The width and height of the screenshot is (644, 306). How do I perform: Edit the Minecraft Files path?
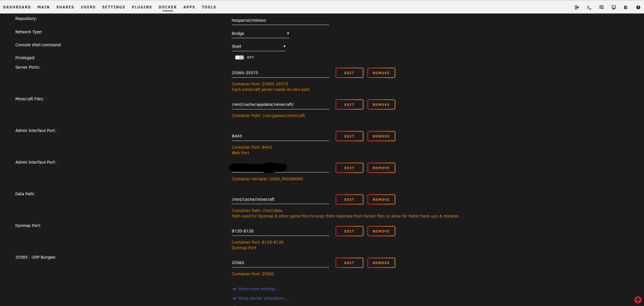(349, 104)
